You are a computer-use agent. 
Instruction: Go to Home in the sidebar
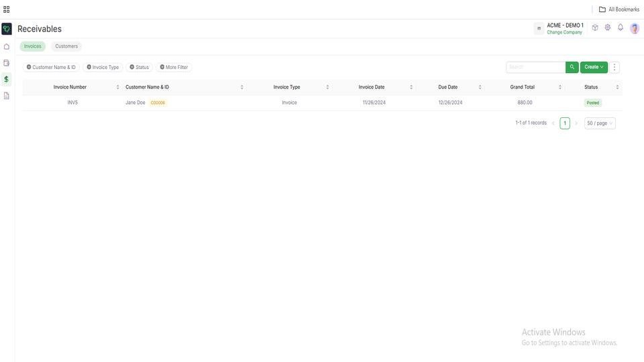pyautogui.click(x=7, y=46)
